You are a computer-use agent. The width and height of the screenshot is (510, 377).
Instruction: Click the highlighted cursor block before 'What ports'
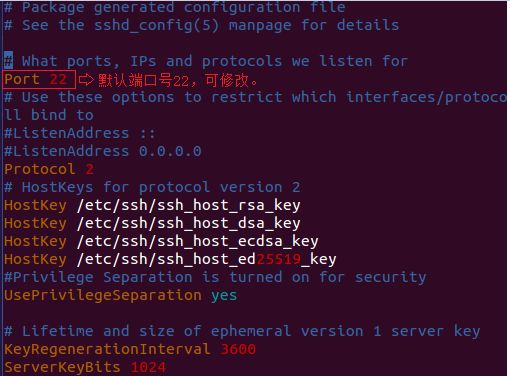click(9, 61)
